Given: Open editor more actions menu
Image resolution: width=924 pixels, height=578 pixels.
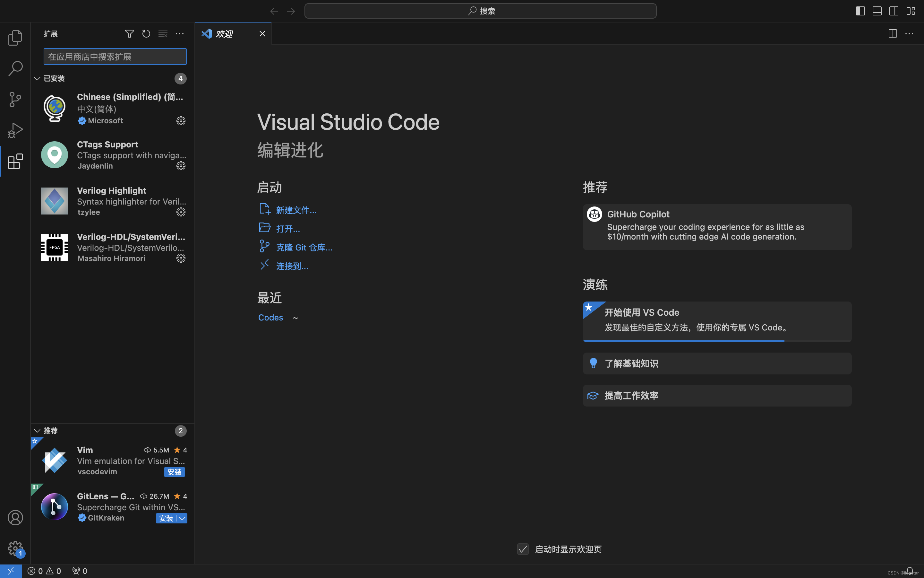Looking at the screenshot, I should tap(910, 34).
